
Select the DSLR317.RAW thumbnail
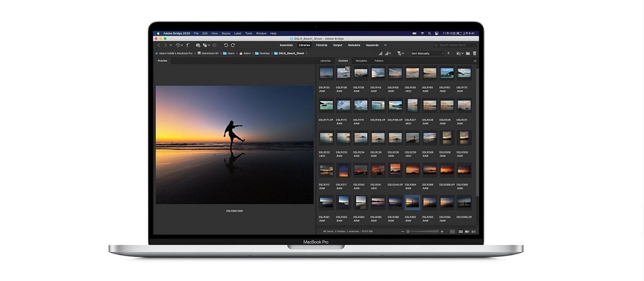343,169
